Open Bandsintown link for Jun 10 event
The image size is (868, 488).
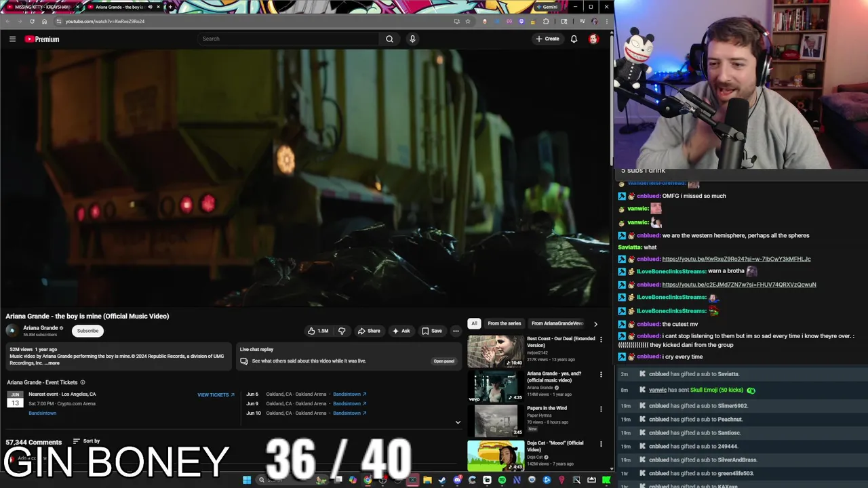(349, 413)
